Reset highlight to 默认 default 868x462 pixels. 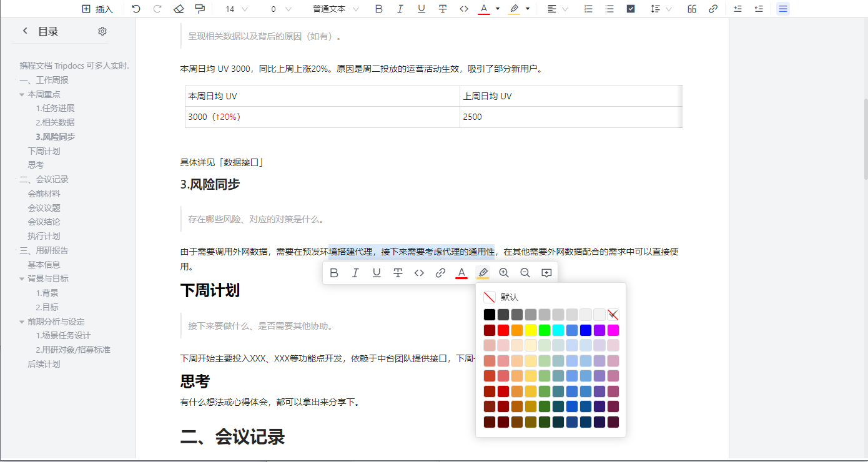[x=501, y=297]
